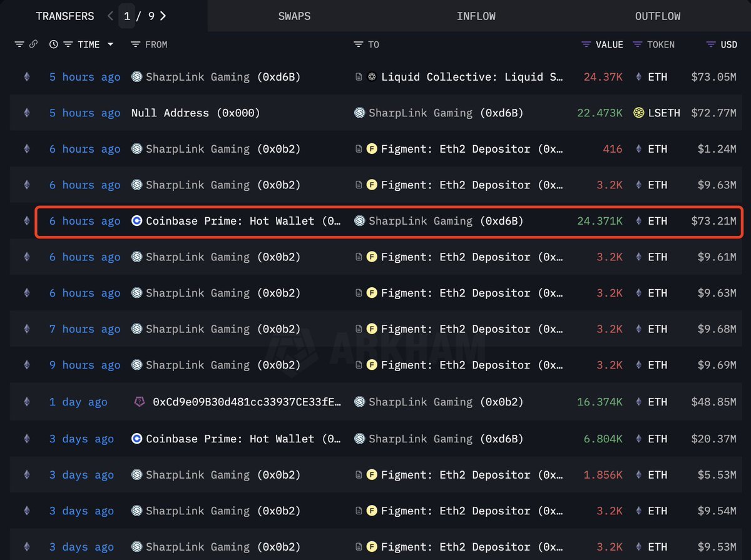Go to next transfers page arrow

tap(163, 16)
